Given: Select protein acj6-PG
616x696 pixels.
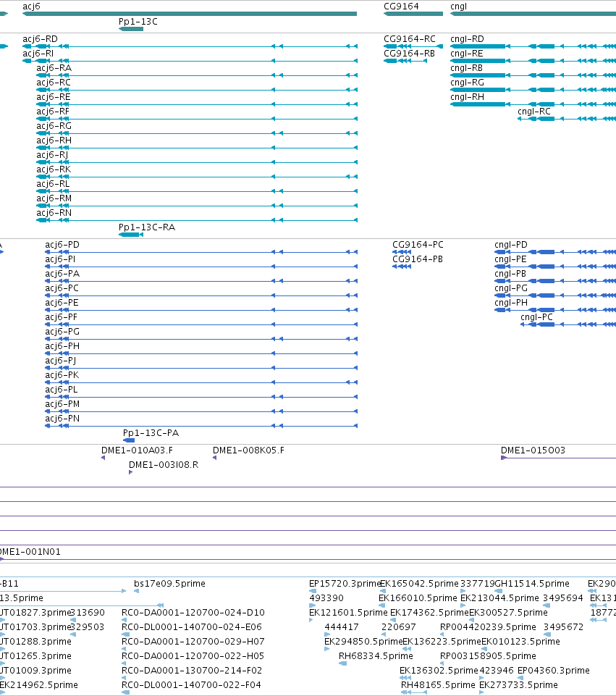Looking at the screenshot, I should click(x=62, y=332).
